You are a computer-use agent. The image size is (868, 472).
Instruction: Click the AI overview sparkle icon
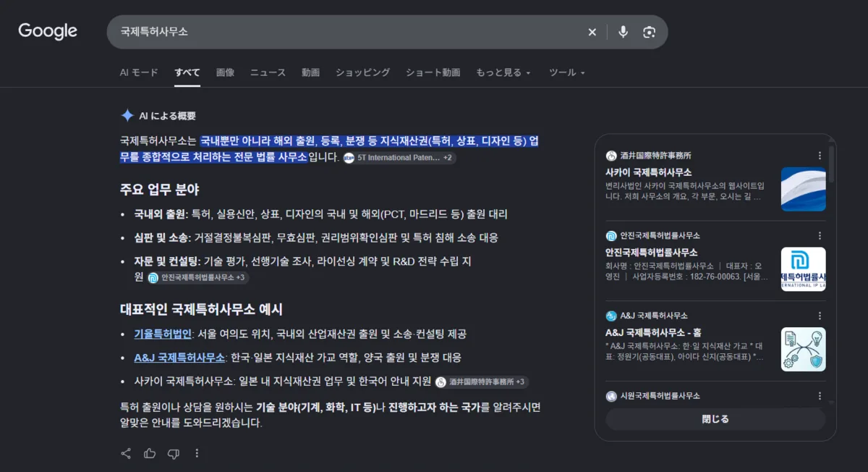pos(127,116)
